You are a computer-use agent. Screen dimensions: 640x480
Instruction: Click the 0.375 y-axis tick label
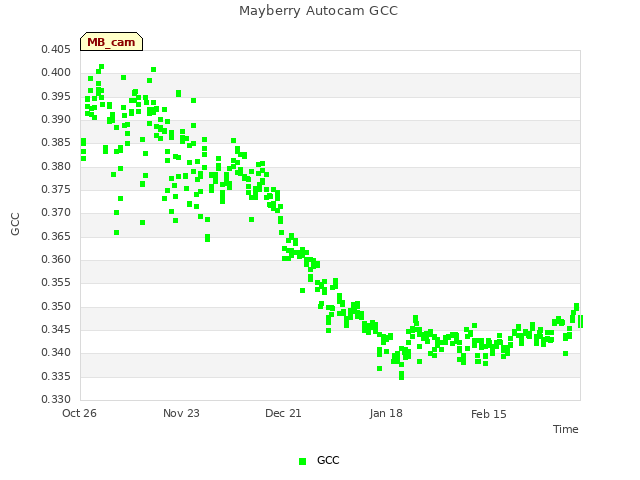coord(56,190)
